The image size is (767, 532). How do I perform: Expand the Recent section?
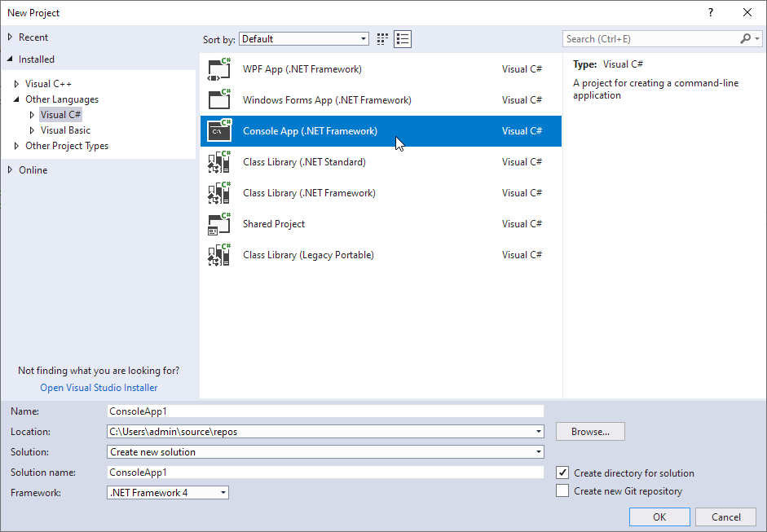point(10,37)
